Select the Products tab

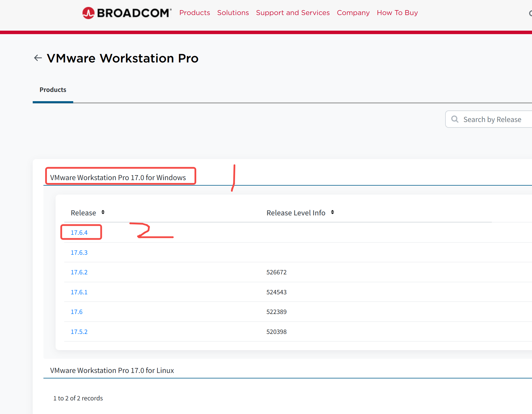coord(53,90)
